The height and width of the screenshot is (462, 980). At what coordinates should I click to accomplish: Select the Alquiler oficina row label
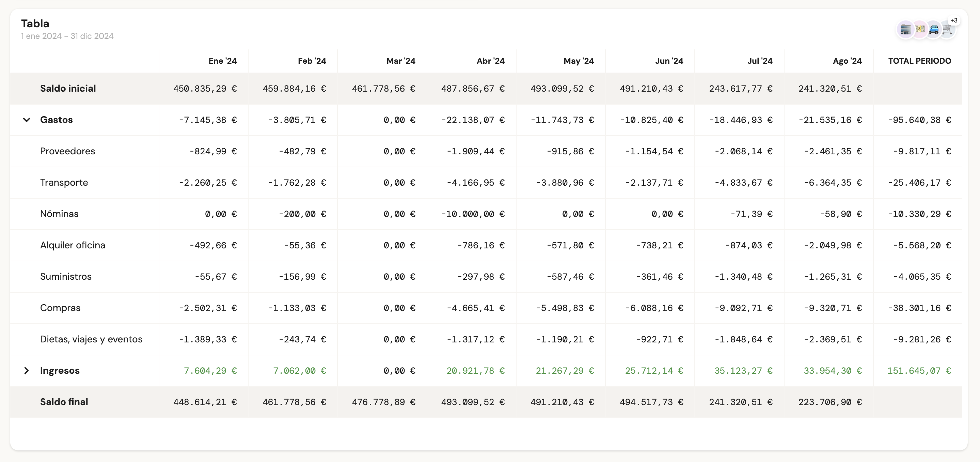[x=73, y=245]
